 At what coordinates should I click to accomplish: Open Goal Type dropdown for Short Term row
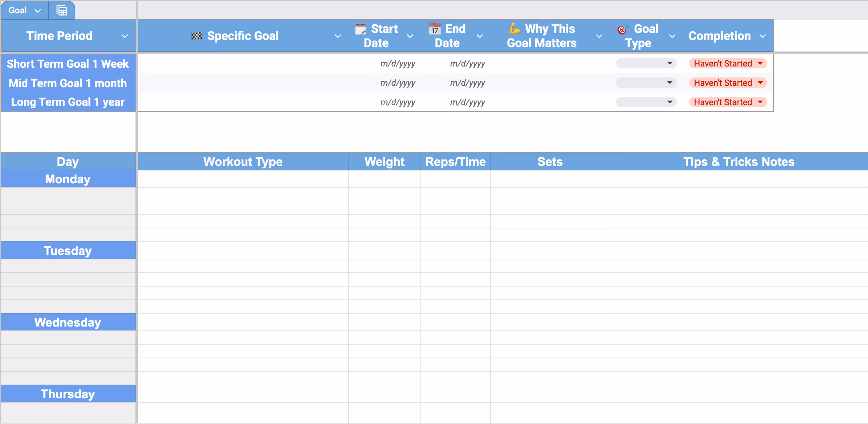(x=669, y=63)
